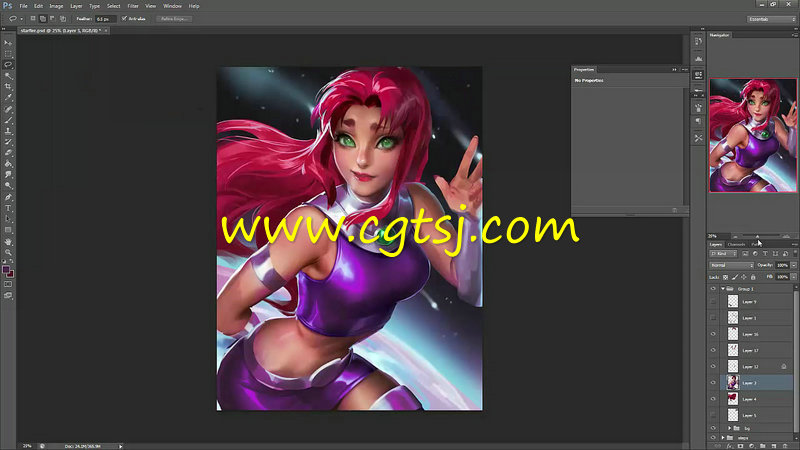The image size is (800, 450).
Task: Select the Healing Brush tool
Action: click(x=8, y=109)
